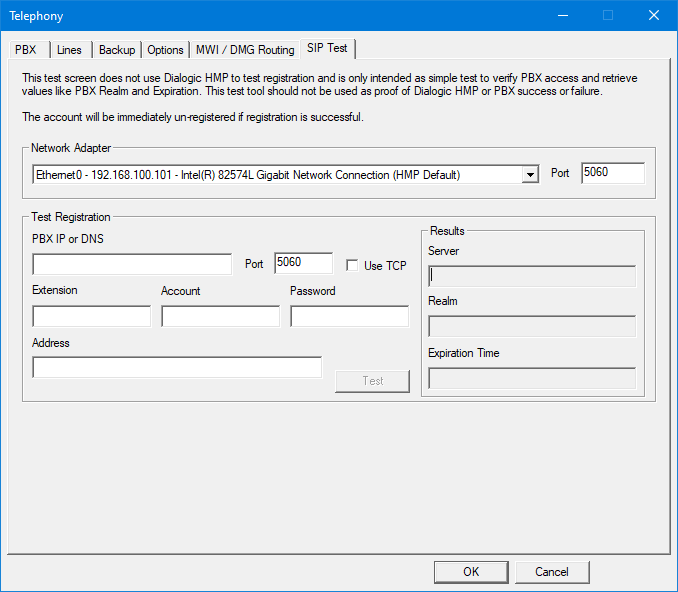Select the Backup tab
Screen dimensions: 678x592
coord(117,50)
